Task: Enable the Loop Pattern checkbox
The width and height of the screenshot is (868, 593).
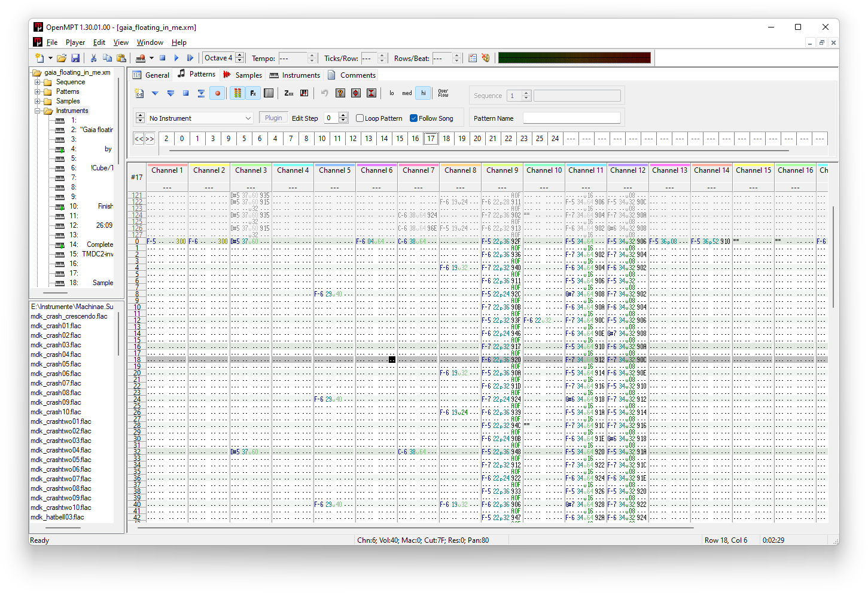Action: pyautogui.click(x=360, y=118)
